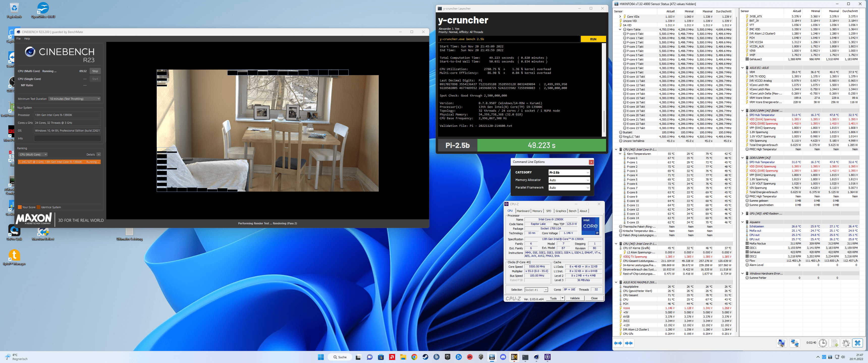The image size is (868, 363).
Task: Collapse Aquaero sensor group
Action: (743, 222)
